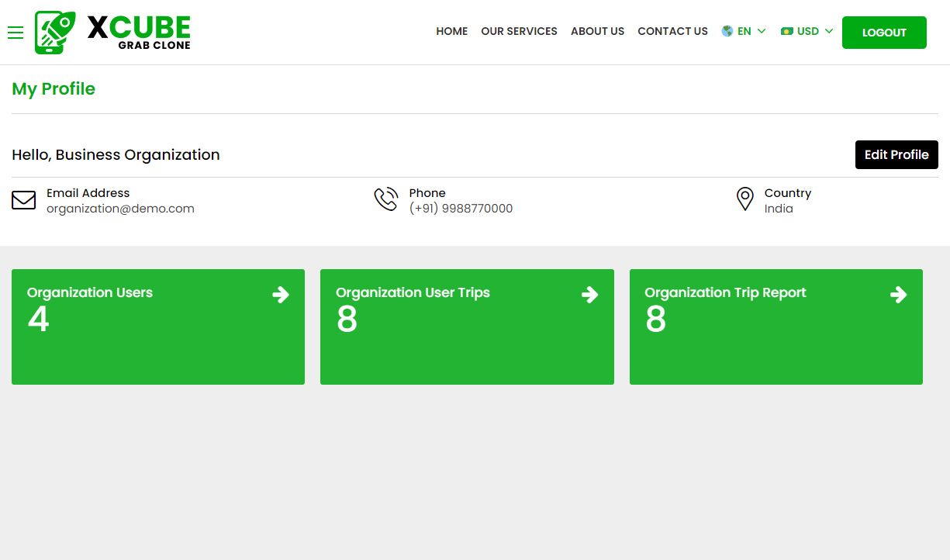Open the hamburger menu icon
The height and width of the screenshot is (560, 950).
point(16,33)
